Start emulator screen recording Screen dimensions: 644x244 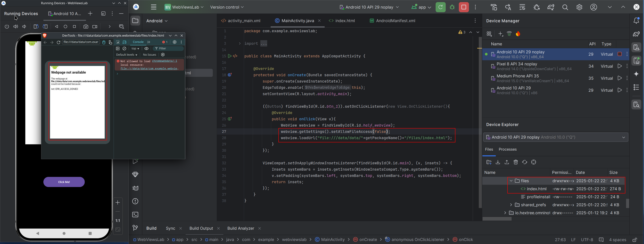95,26
